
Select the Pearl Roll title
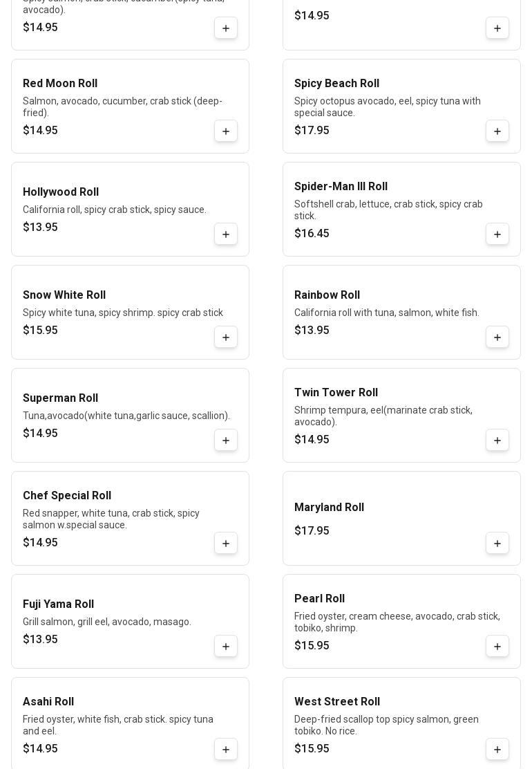tap(319, 599)
